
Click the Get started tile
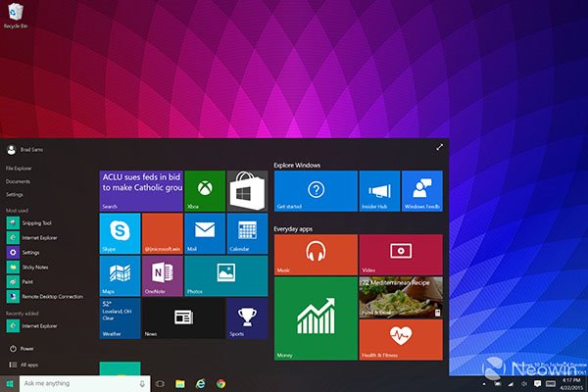coord(316,191)
